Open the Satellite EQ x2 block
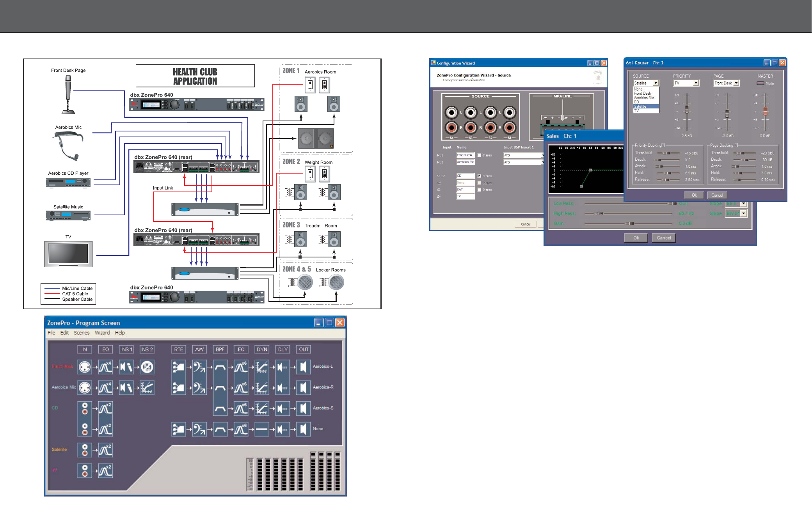Viewport: 812px width, 525px height. pos(105,449)
